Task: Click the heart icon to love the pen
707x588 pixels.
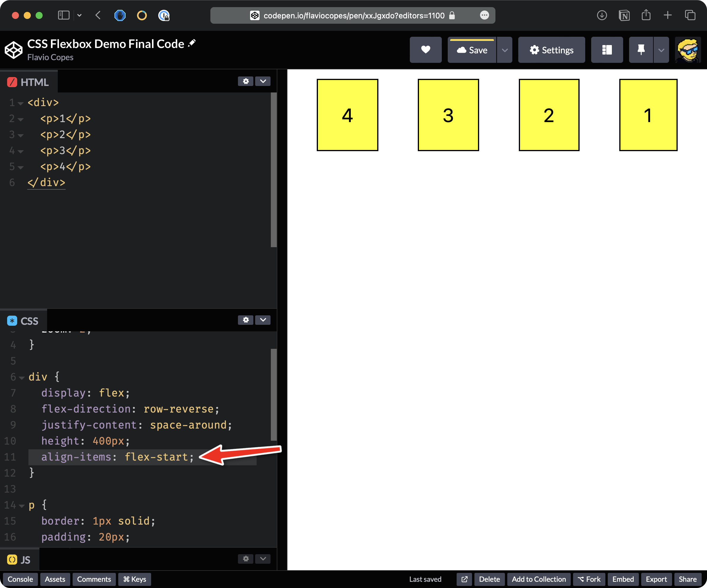Action: [426, 50]
